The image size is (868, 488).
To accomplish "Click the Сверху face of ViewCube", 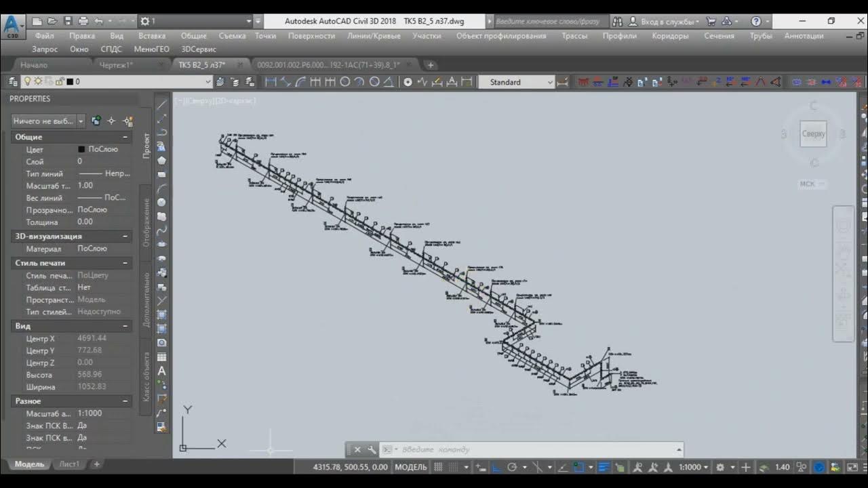I will click(814, 134).
